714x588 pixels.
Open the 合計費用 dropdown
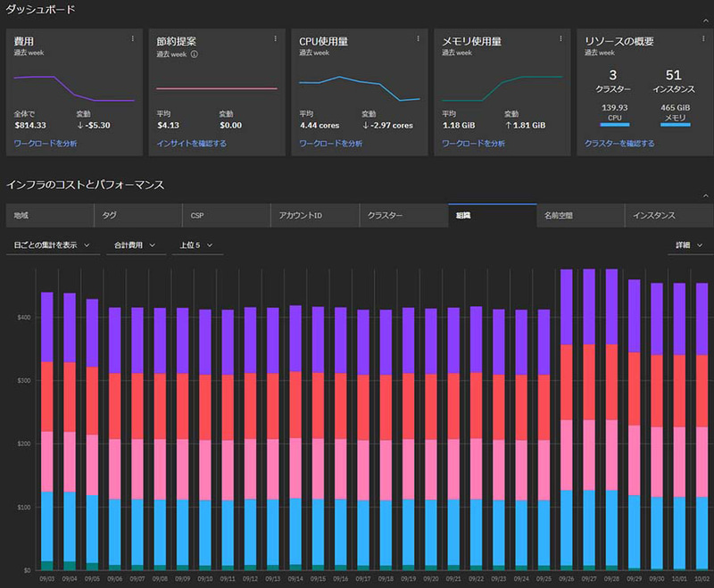136,245
